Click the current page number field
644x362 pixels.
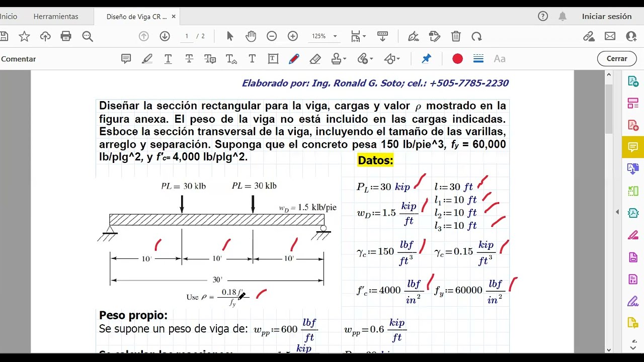point(187,36)
